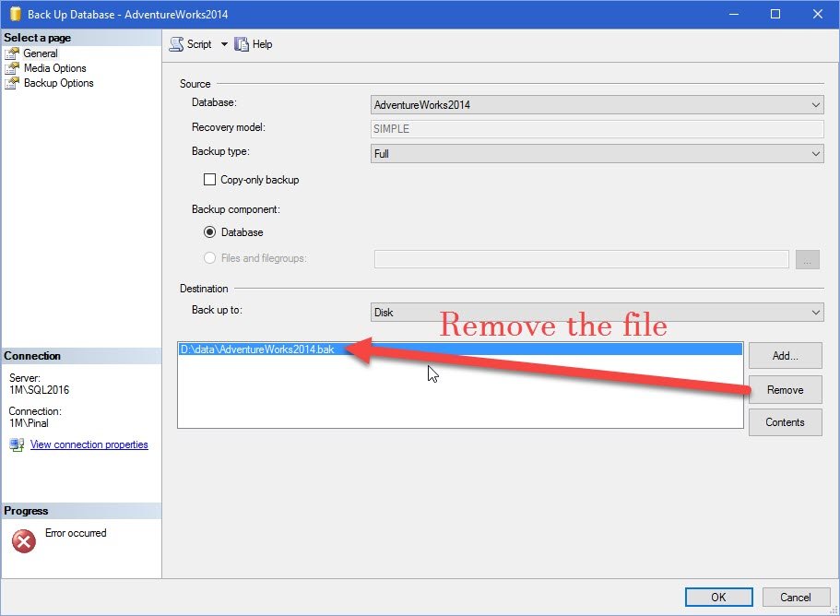This screenshot has height=616, width=840.
Task: Click the Media Options page icon
Action: (12, 68)
